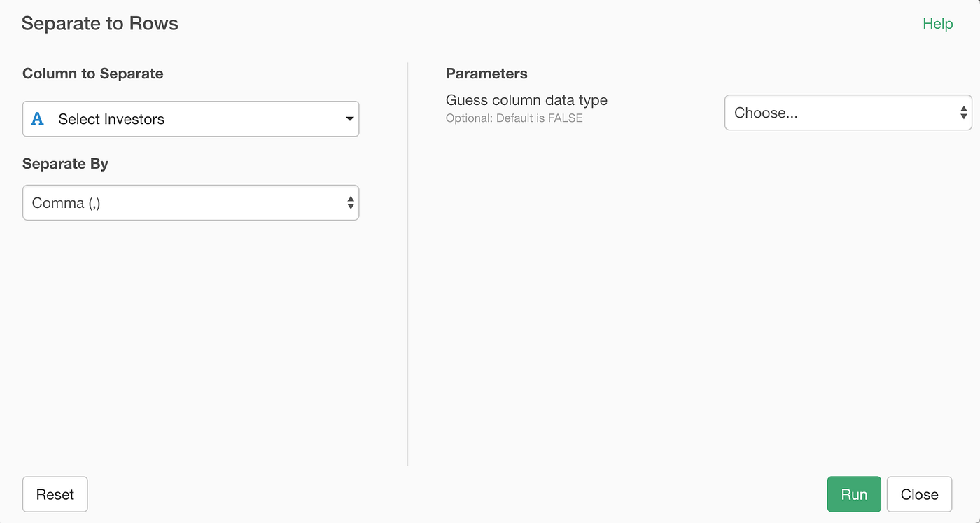Run the Separate to Rows operation
Screen dimensions: 980x523
[853, 494]
